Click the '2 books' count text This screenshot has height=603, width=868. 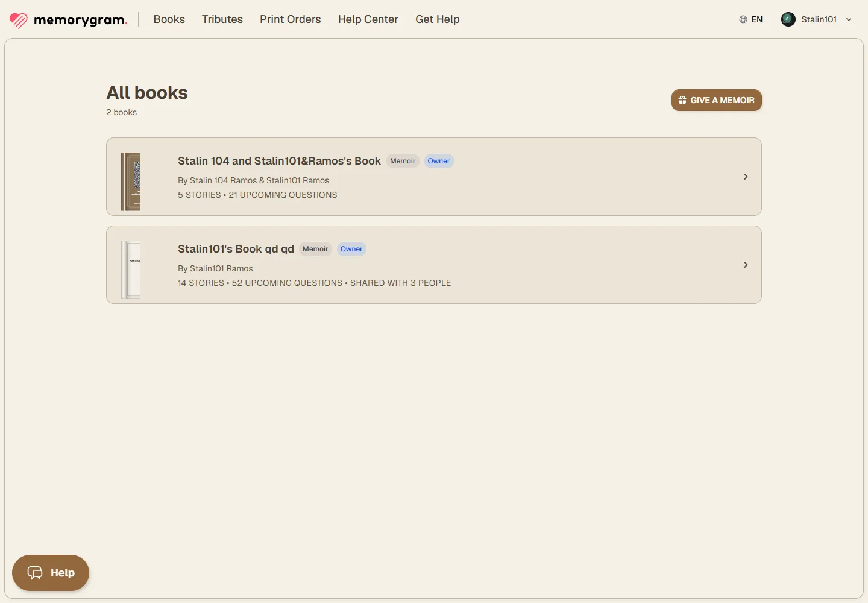tap(121, 112)
